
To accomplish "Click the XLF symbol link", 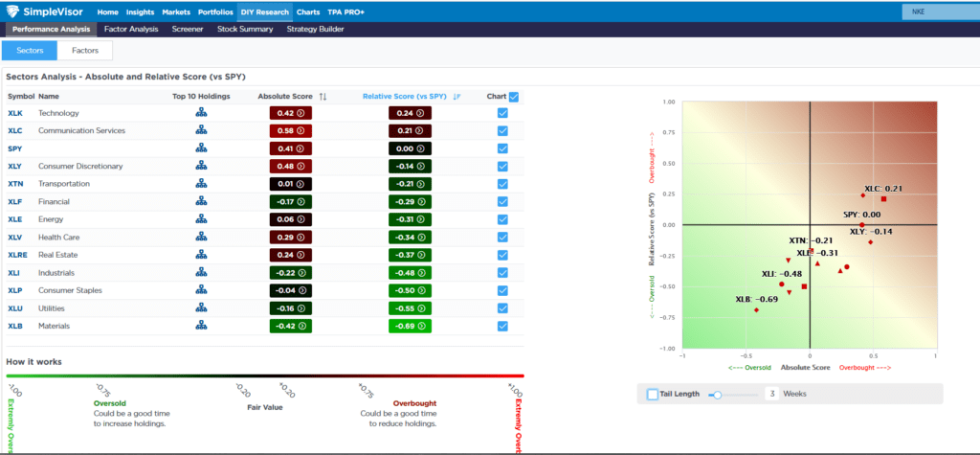I will (x=15, y=202).
